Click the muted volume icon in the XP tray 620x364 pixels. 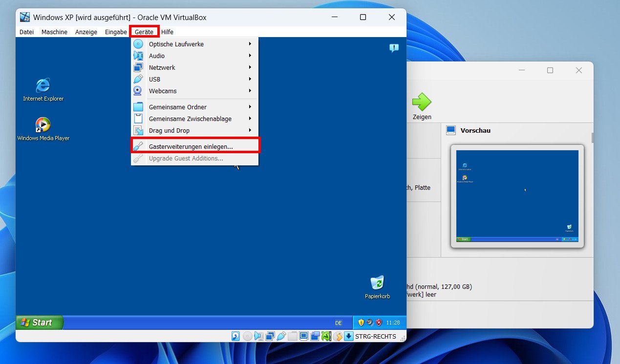(x=369, y=322)
